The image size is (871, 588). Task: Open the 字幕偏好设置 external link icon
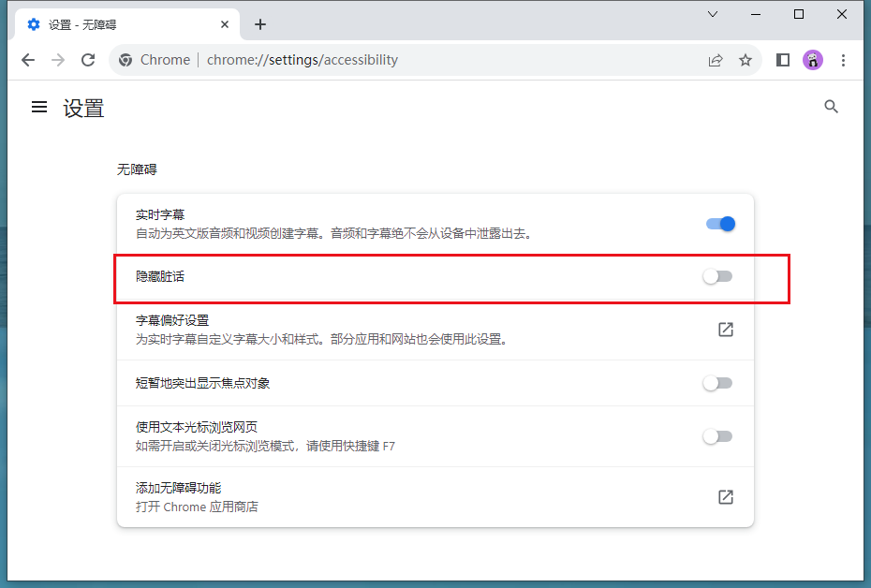726,330
